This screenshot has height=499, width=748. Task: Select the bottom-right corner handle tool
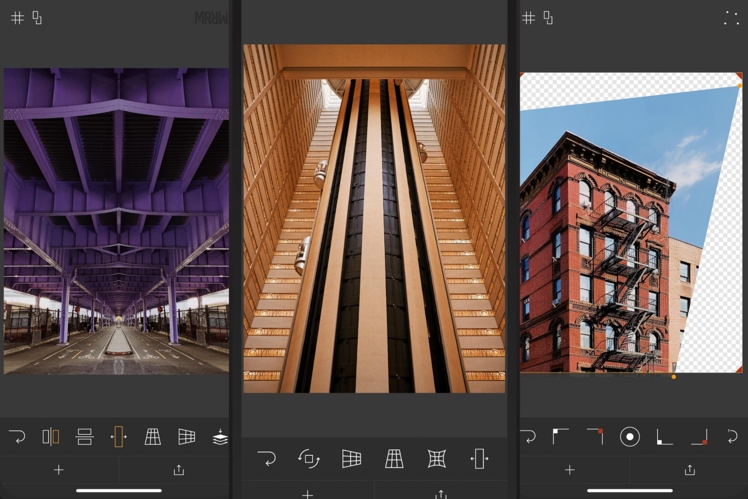pyautogui.click(x=699, y=437)
